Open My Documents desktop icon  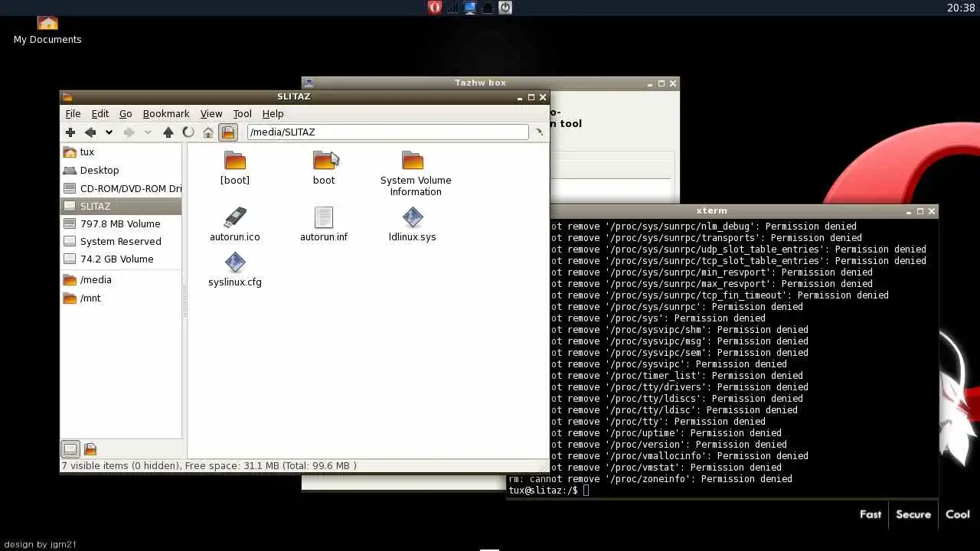coord(47,31)
